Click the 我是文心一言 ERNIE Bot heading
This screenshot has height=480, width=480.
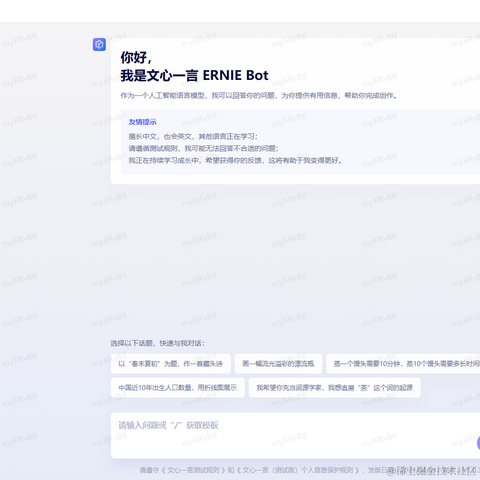[x=194, y=75]
